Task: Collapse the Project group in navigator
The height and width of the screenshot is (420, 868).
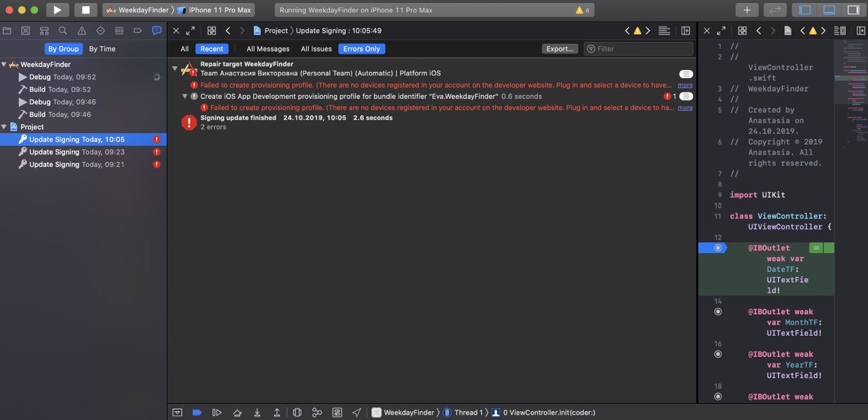Action: tap(4, 127)
